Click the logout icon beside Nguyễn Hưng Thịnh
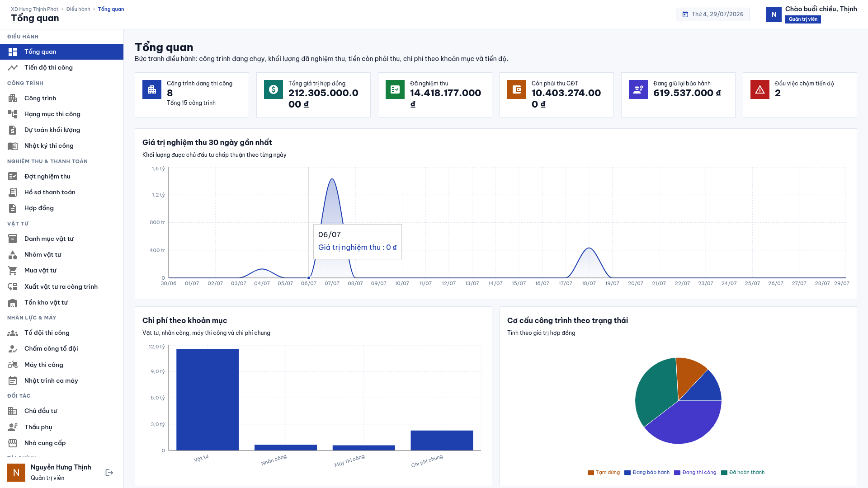The image size is (868, 488). [x=109, y=473]
